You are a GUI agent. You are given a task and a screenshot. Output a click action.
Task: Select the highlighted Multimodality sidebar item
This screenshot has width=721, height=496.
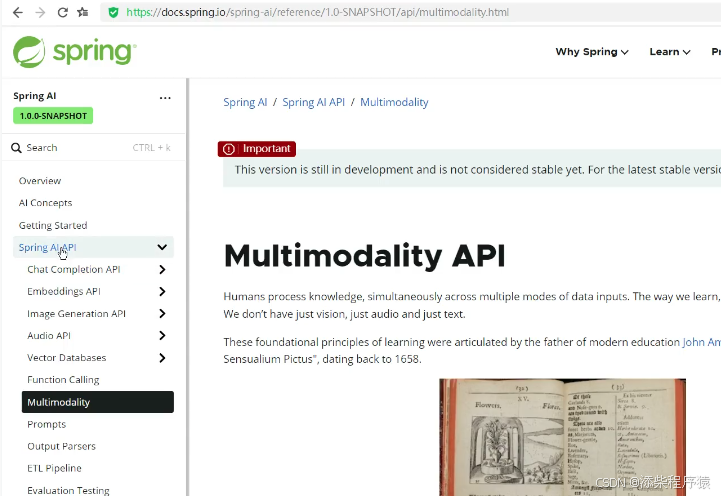click(x=98, y=402)
